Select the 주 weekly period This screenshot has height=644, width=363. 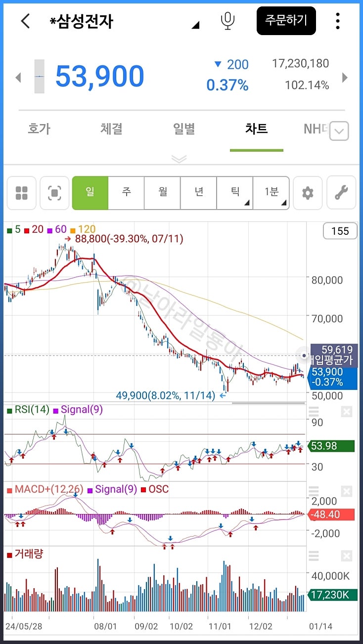pos(126,193)
